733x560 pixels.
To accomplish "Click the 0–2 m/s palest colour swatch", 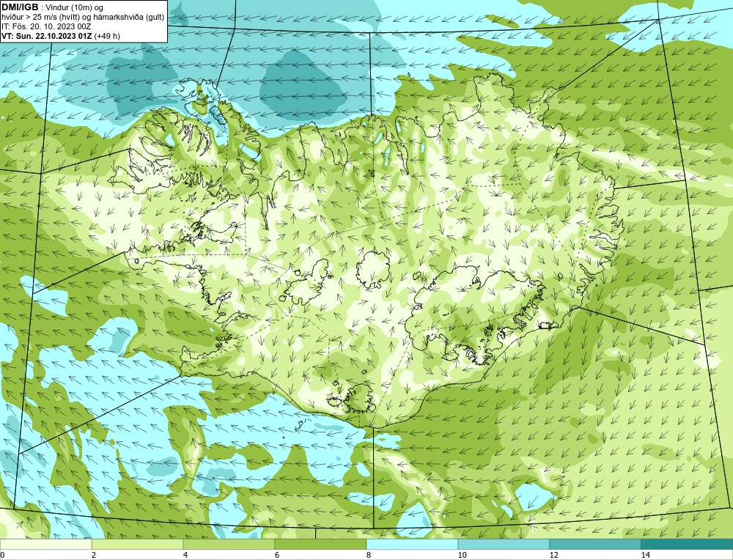I will point(45,545).
